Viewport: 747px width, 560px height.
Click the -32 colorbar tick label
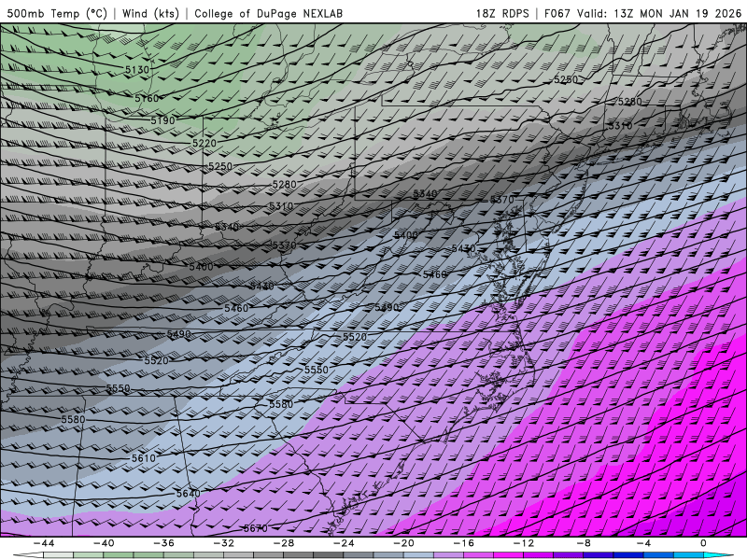tap(224, 543)
